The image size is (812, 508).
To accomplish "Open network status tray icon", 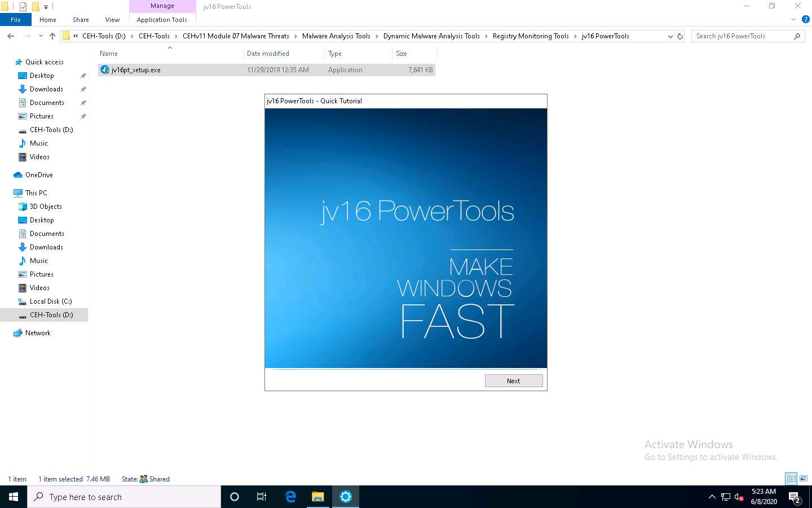I will point(726,497).
